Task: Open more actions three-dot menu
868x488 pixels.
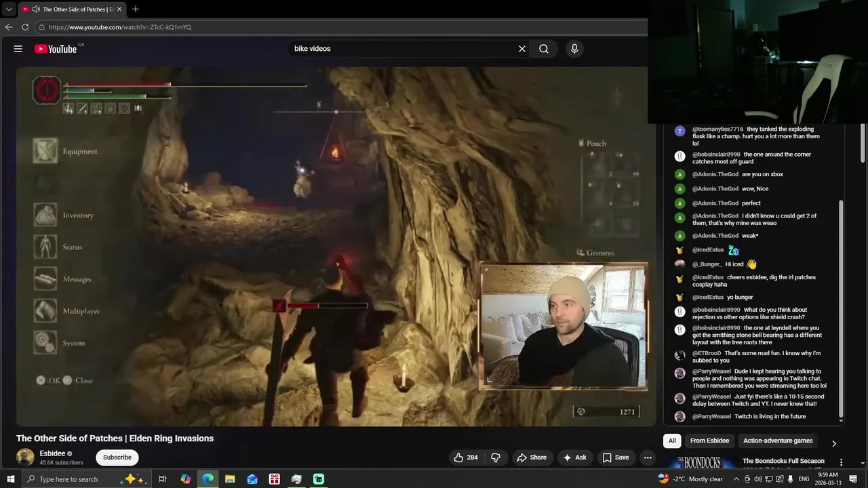Action: [x=648, y=457]
